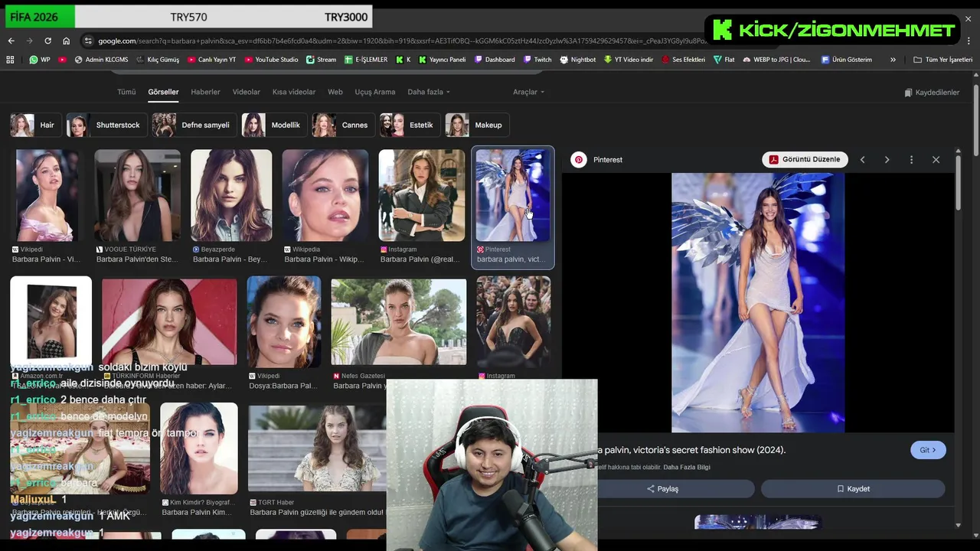980x551 pixels.
Task: Click the large preview runway image
Action: pos(758,302)
